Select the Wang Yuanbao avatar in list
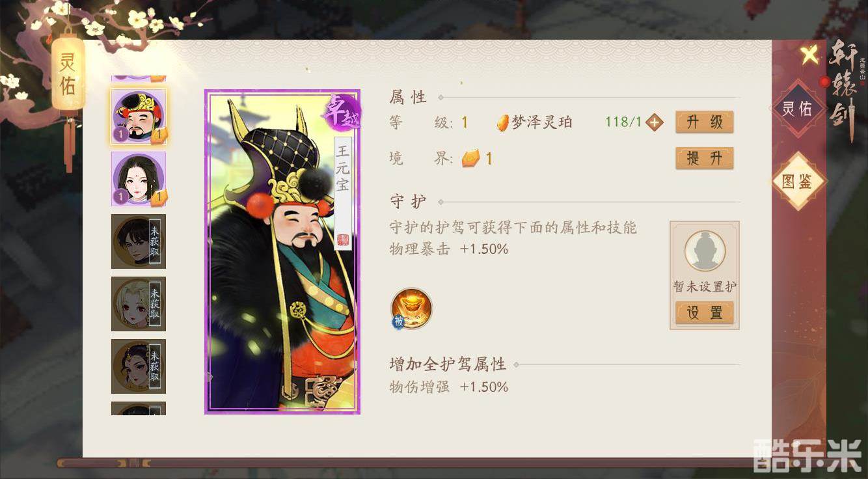Viewport: 868px width, 479px height. pyautogui.click(x=138, y=116)
